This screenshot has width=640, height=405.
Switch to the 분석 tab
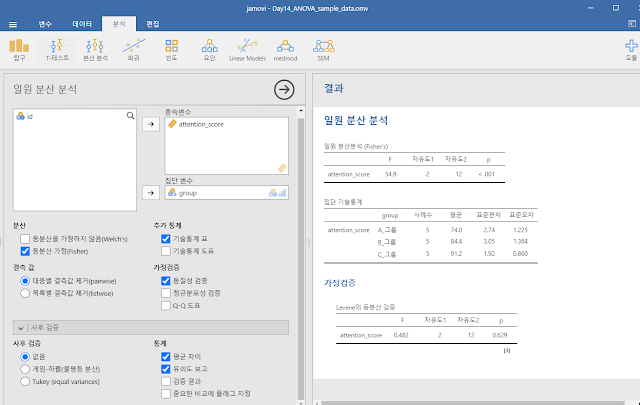point(119,24)
